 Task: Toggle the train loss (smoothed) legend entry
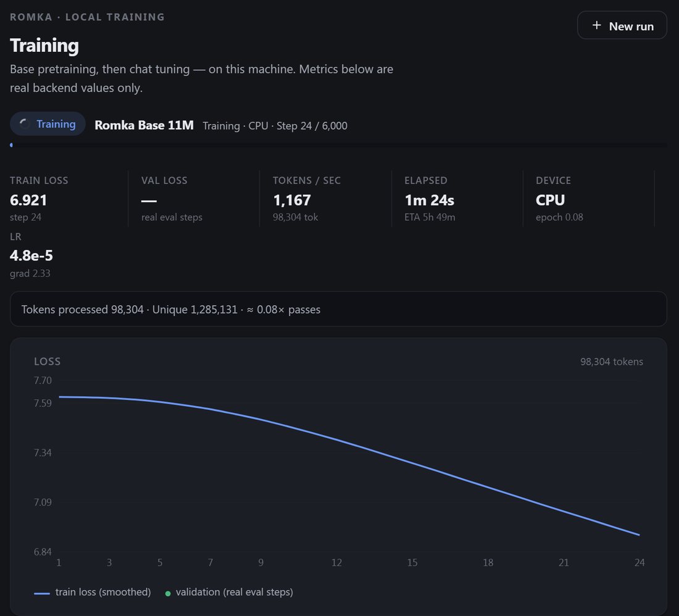(x=92, y=592)
